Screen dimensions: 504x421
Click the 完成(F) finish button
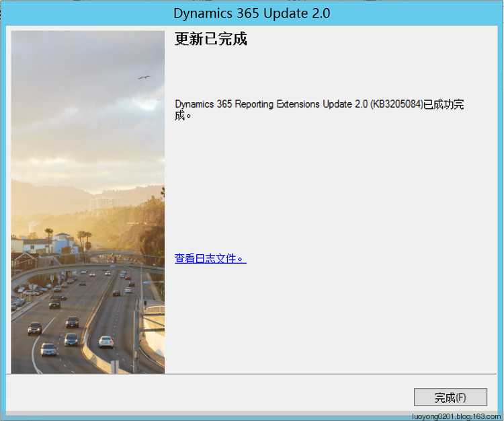(x=450, y=397)
